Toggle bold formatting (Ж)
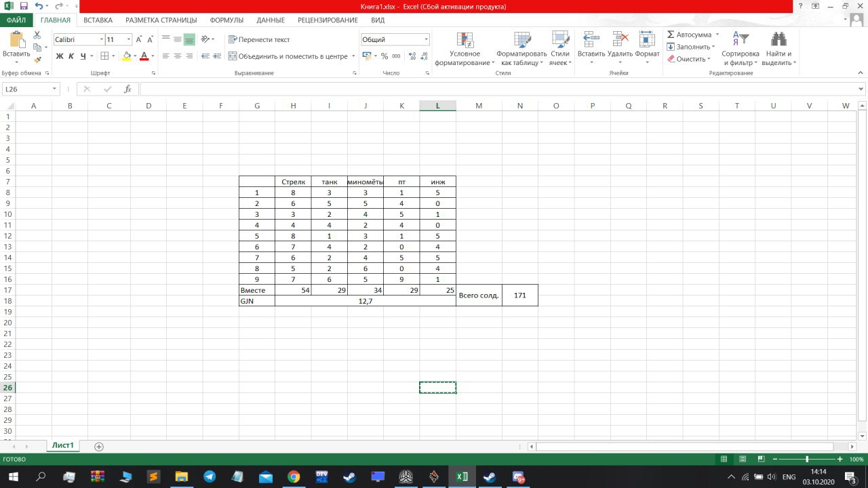This screenshot has width=868, height=488. (x=60, y=56)
